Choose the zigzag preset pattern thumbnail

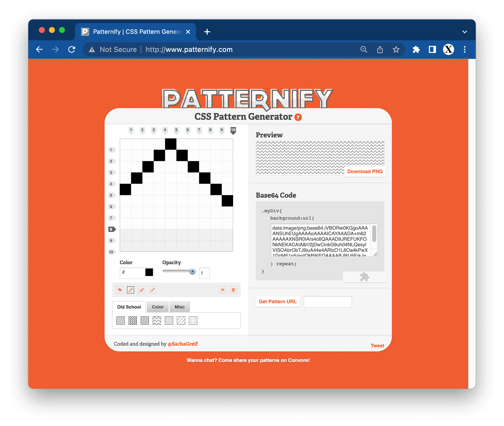pos(157,320)
